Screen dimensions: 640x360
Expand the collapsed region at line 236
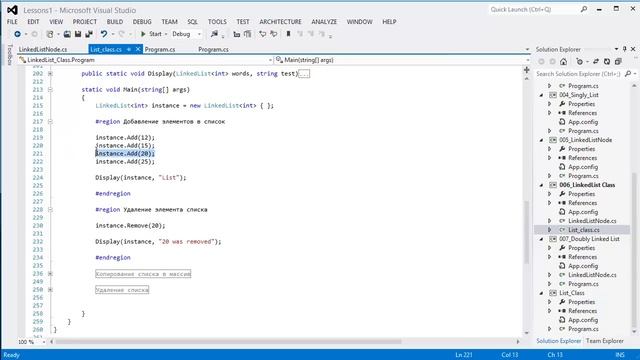pos(50,274)
